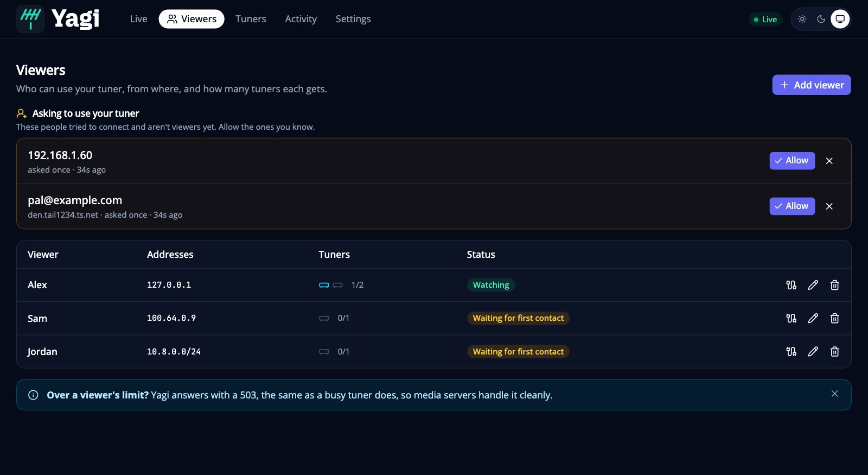Click the Status column header

[481, 255]
